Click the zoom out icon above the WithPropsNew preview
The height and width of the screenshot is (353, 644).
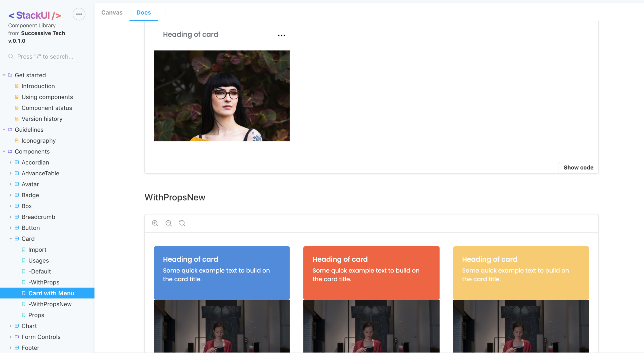pos(169,223)
